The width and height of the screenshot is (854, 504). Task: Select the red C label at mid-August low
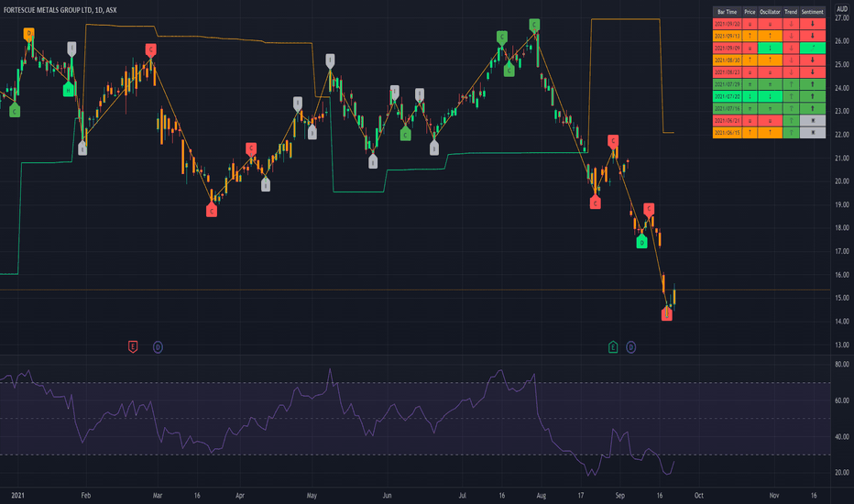[x=596, y=203]
